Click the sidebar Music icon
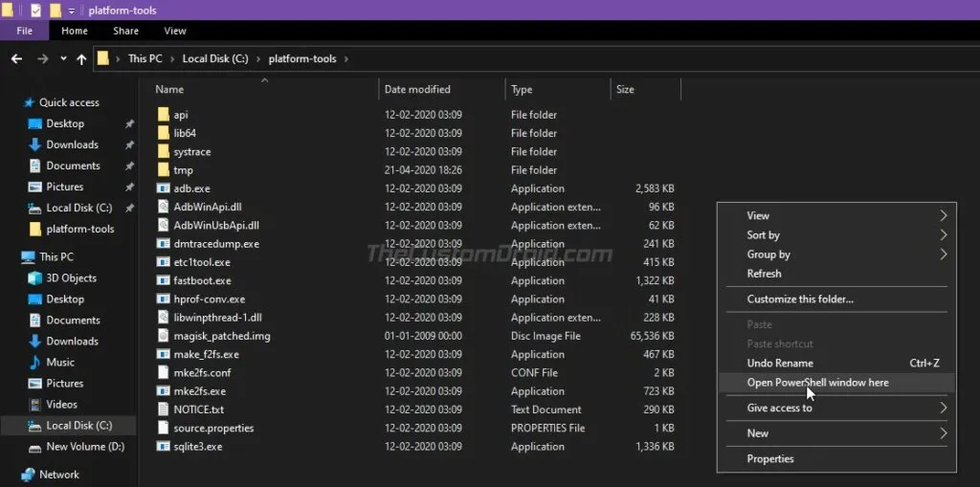Viewport: 980px width, 487px height. pos(35,363)
